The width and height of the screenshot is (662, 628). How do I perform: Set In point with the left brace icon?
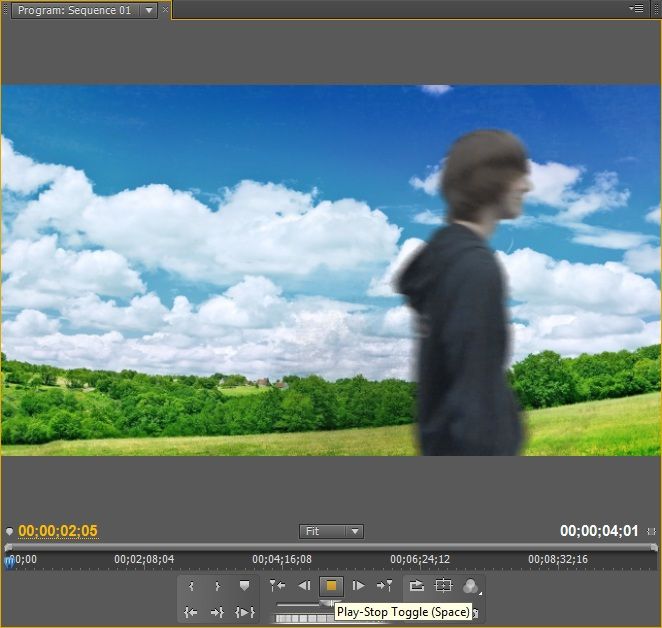pos(191,586)
